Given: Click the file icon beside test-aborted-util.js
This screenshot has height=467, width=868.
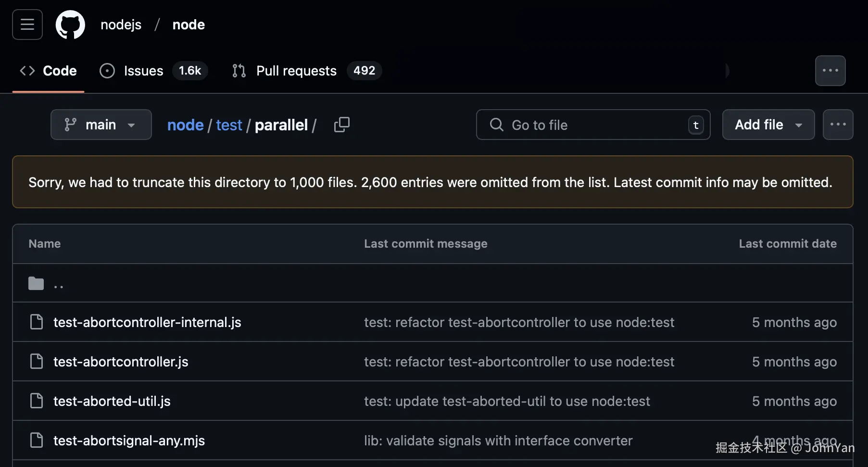Looking at the screenshot, I should pos(37,401).
